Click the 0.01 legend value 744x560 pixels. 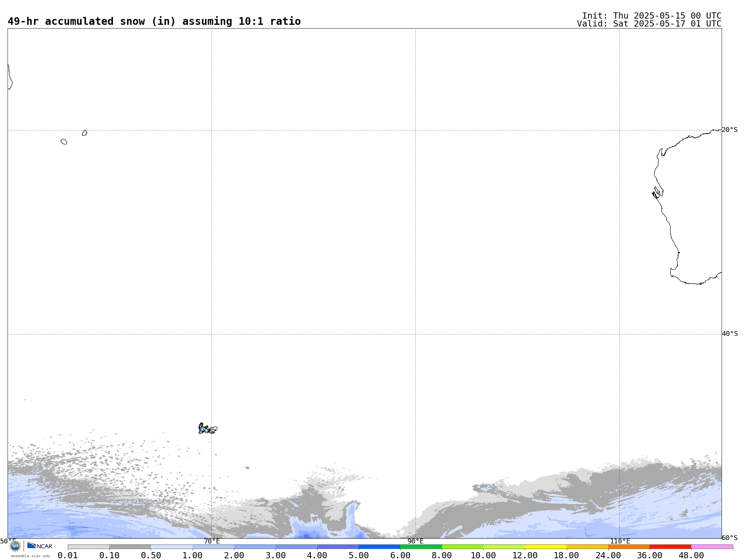68,555
